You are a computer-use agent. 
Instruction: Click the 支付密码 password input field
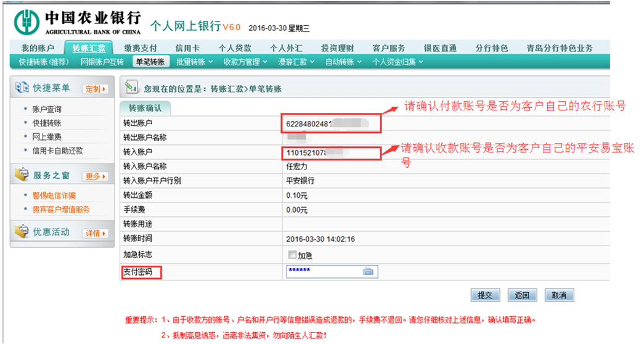coord(332,271)
